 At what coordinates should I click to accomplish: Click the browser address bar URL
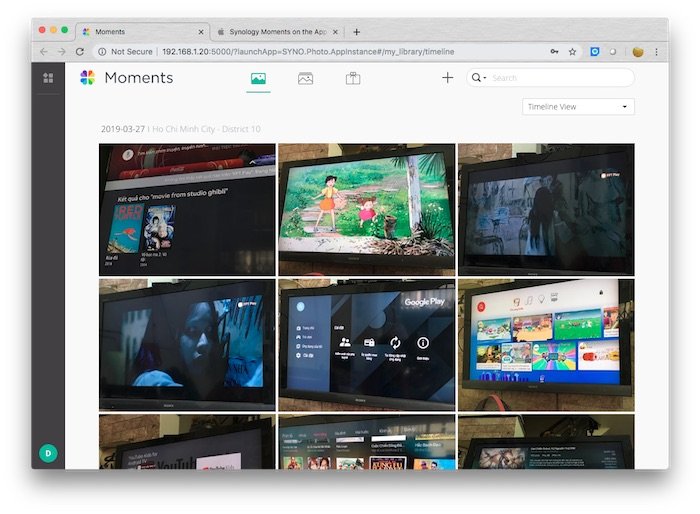pos(308,52)
